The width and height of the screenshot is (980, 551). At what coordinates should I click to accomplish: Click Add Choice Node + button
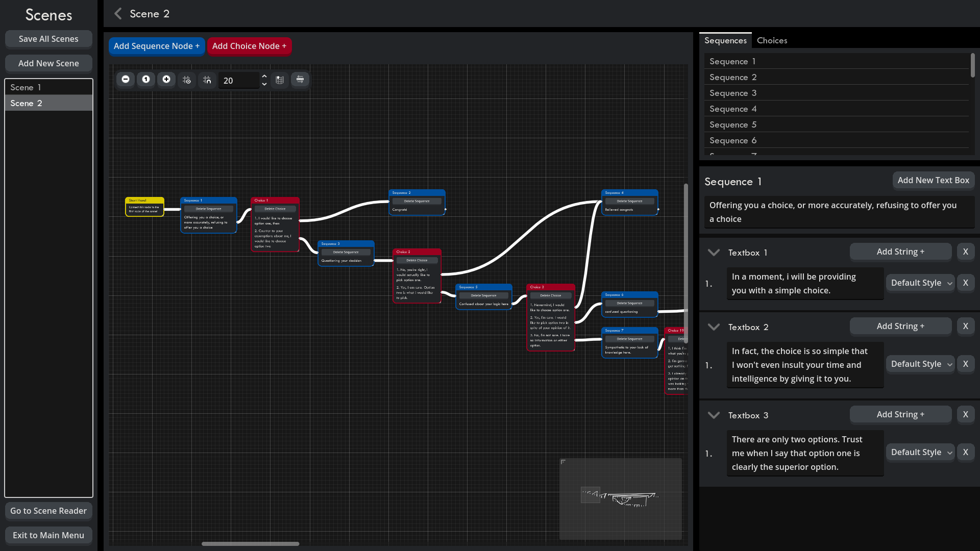point(249,46)
